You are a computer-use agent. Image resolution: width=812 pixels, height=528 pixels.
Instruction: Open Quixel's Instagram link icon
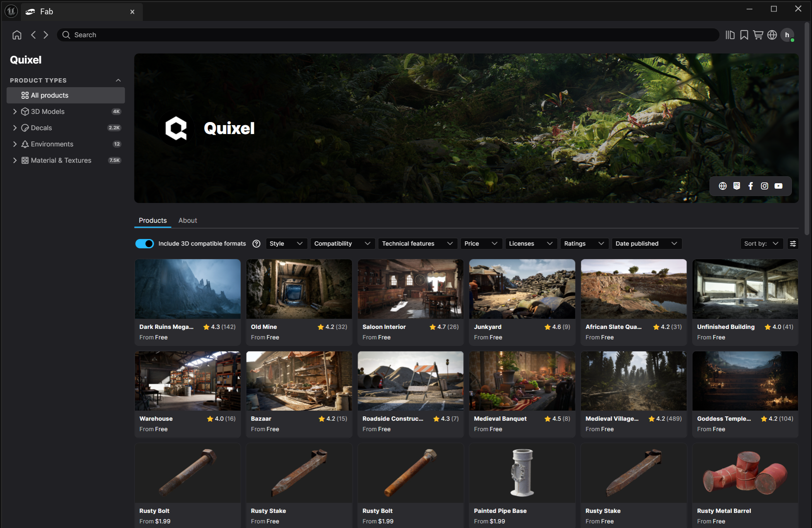(764, 186)
